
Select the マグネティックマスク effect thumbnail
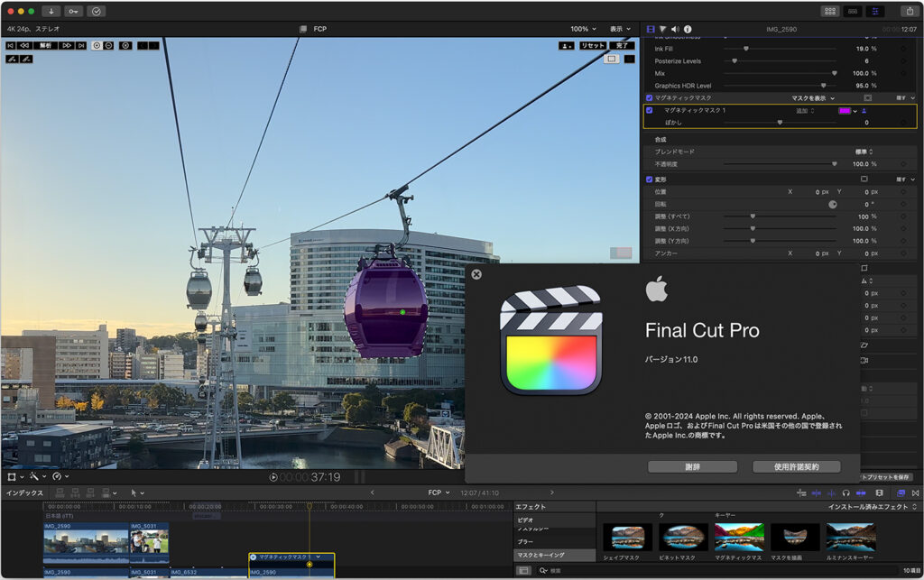click(739, 537)
